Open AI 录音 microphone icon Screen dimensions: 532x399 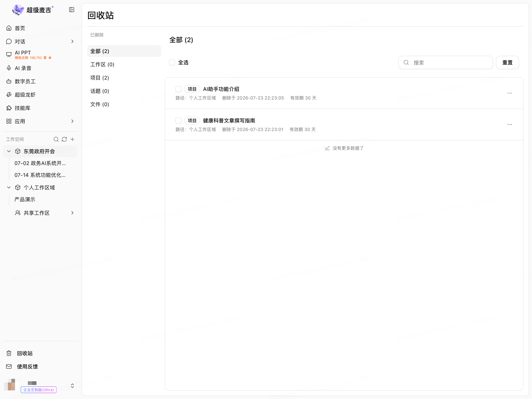[x=9, y=68]
